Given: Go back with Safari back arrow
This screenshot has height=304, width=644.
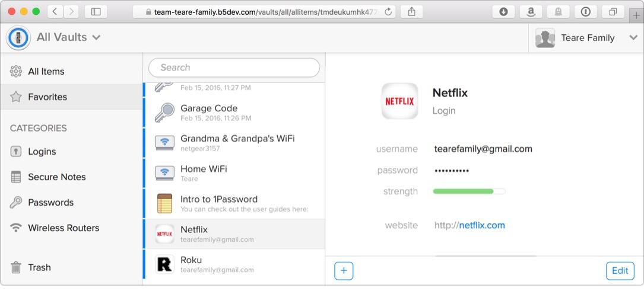Looking at the screenshot, I should [55, 12].
